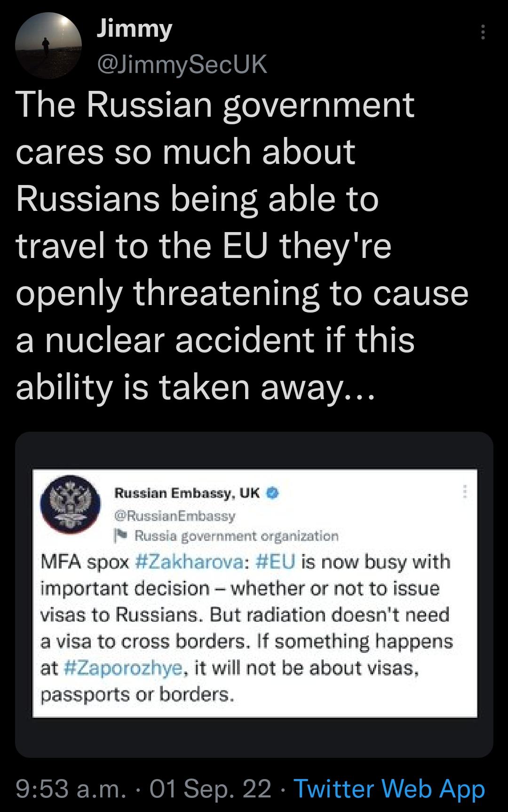Screen dimensions: 508x812
Task: Select the Jimmy display name
Action: 133,30
